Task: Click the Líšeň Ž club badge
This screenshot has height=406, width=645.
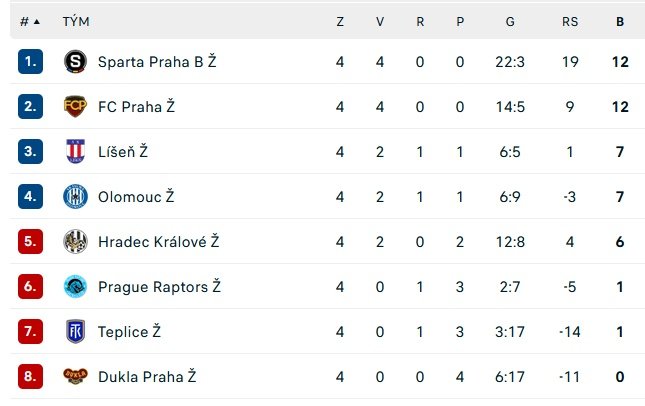Action: coord(75,151)
